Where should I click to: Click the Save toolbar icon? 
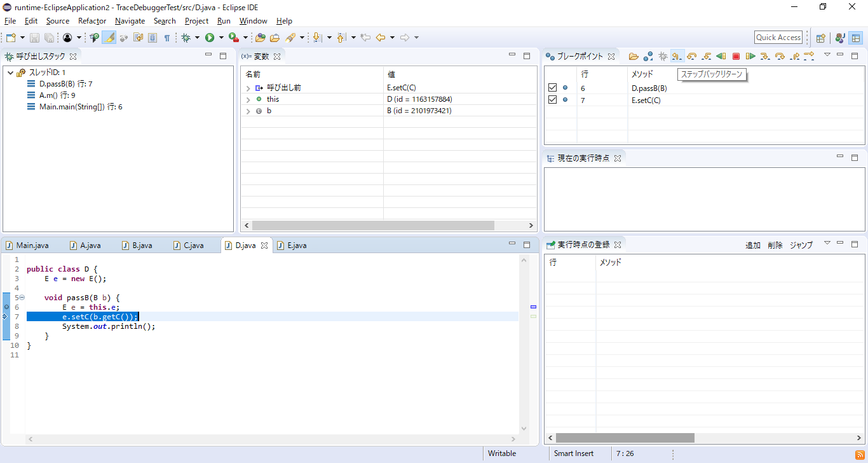(x=34, y=38)
